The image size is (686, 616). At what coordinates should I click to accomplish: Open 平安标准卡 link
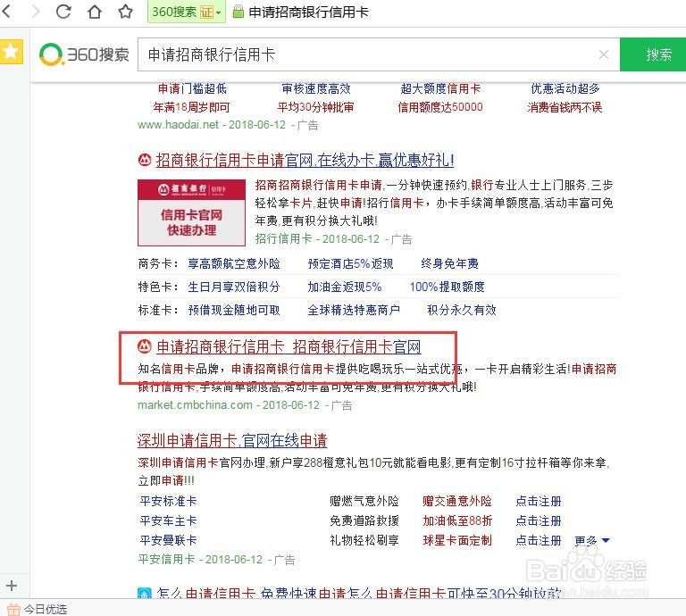coord(168,501)
